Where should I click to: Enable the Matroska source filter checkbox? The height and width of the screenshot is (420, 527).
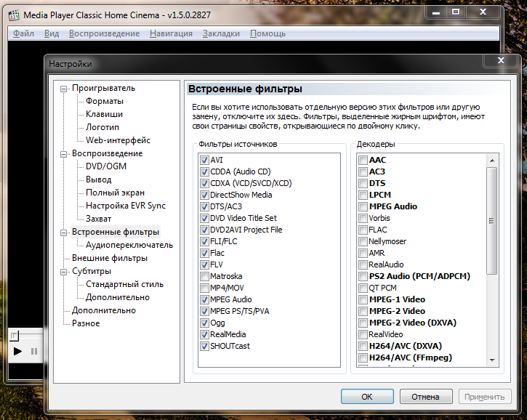(204, 276)
